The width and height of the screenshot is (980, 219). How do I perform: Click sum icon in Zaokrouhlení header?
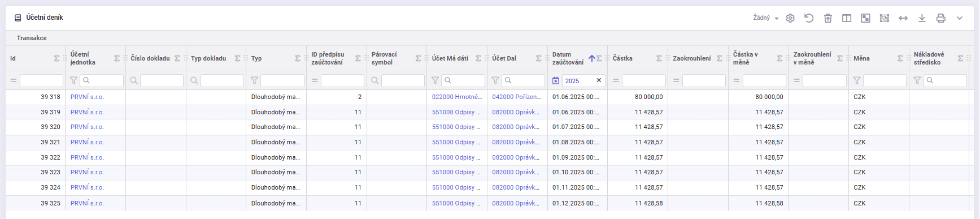pyautogui.click(x=720, y=58)
